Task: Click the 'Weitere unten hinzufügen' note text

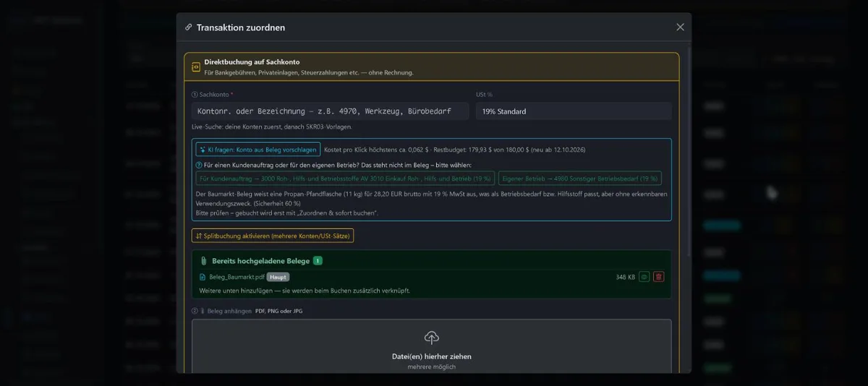Action: (x=305, y=291)
